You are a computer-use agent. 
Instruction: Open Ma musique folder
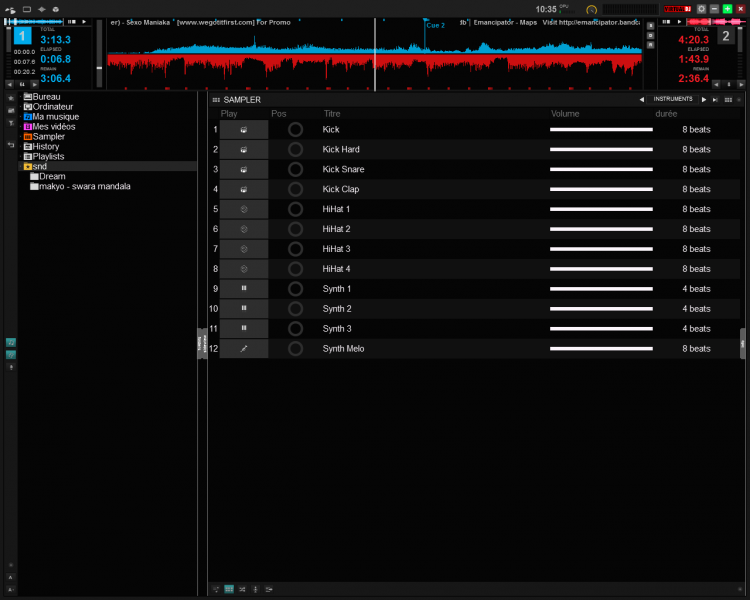point(51,117)
